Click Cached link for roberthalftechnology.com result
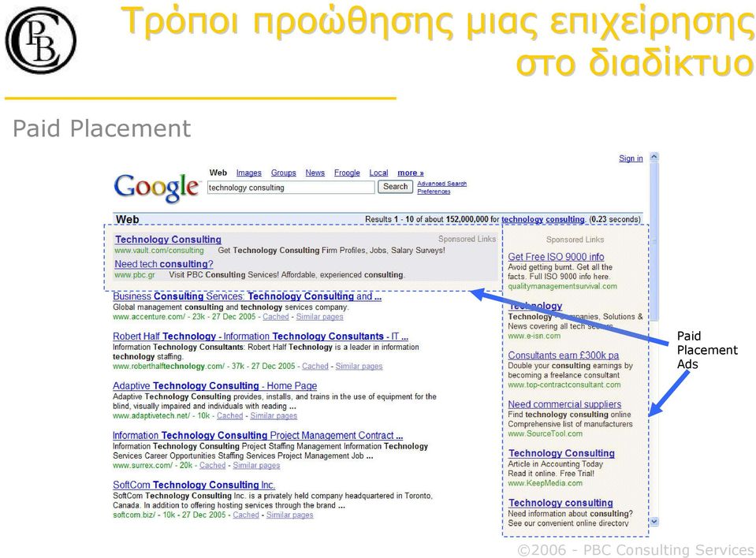 coord(315,366)
